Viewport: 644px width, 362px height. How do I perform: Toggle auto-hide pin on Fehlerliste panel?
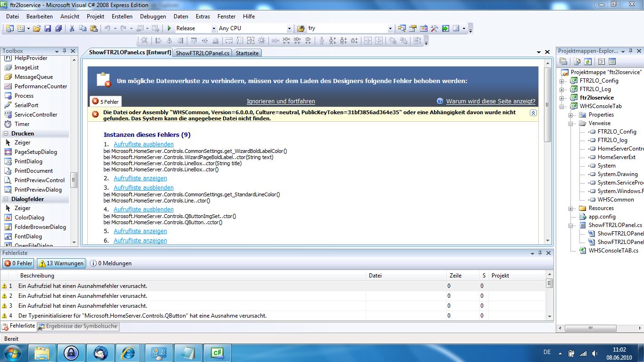click(540, 253)
